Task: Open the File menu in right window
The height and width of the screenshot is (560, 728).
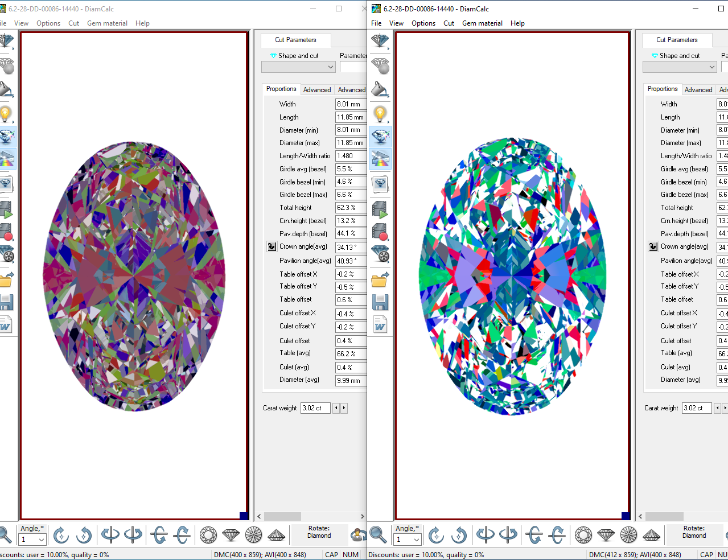Action: click(x=376, y=23)
